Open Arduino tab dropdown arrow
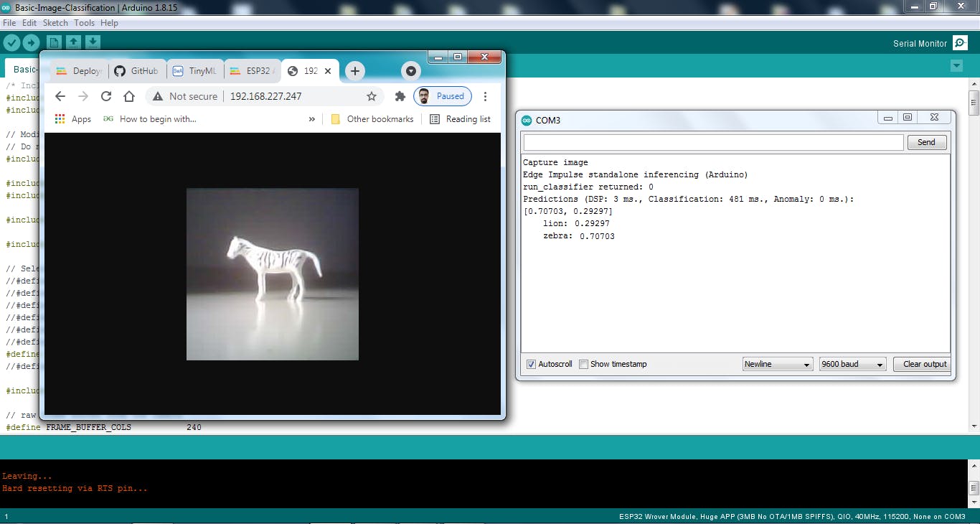Screen dimensions: 980x524 coord(956,66)
